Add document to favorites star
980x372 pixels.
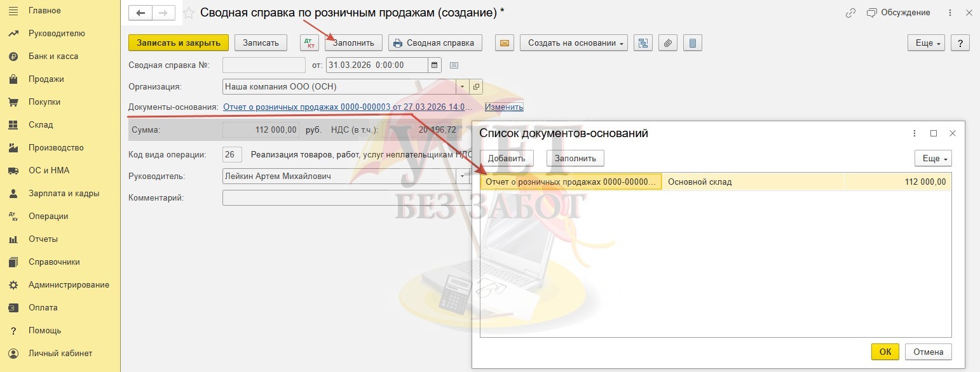coord(189,13)
